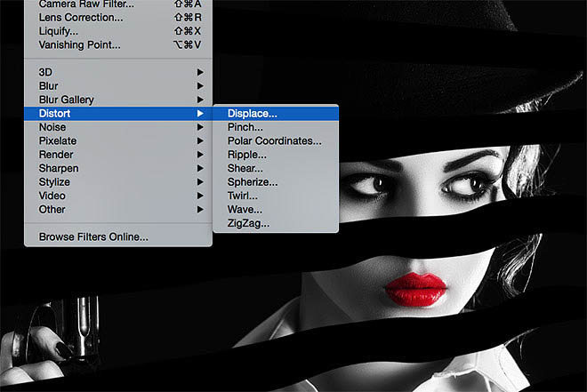Open the Stylize submenu
The width and height of the screenshot is (587, 392).
click(118, 182)
